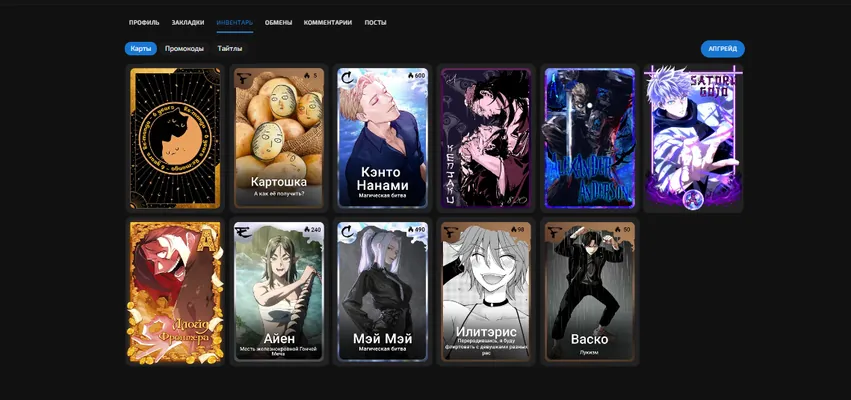Open the Alexander Anderson card
The height and width of the screenshot is (400, 851).
click(590, 138)
